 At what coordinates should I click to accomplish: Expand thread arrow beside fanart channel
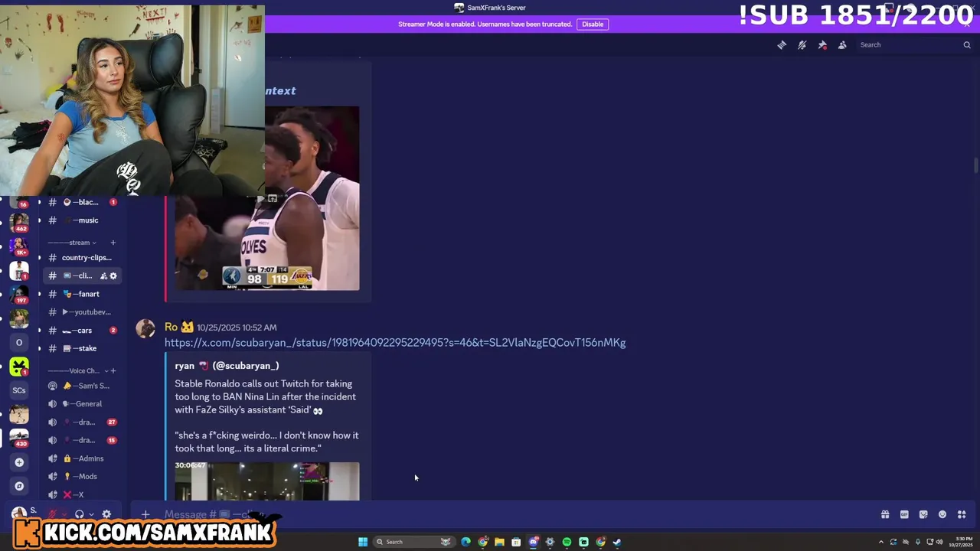pyautogui.click(x=40, y=294)
